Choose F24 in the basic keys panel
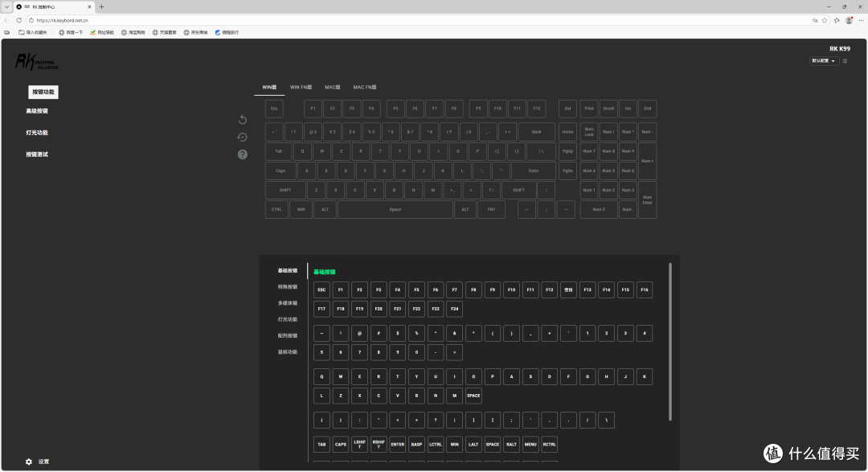The width and height of the screenshot is (868, 472). click(x=454, y=309)
